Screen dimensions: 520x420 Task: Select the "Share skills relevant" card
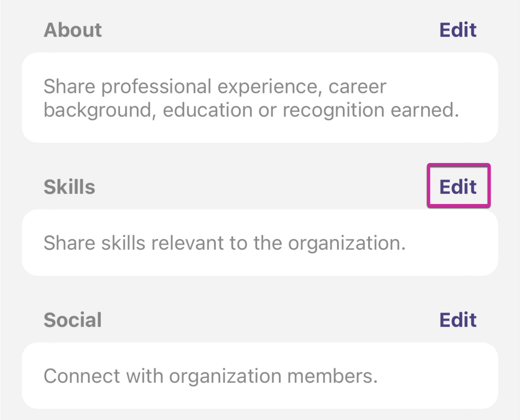pos(260,242)
